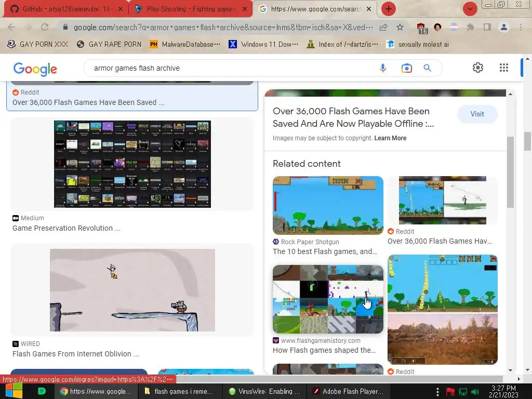The image size is (532, 399).
Task: Click the address bar URL
Action: [223, 27]
